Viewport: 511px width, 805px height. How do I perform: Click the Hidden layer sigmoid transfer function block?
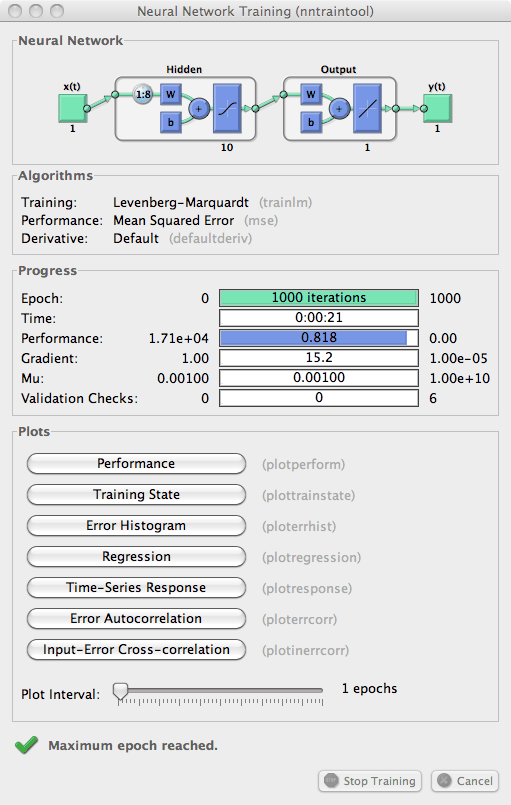point(227,109)
